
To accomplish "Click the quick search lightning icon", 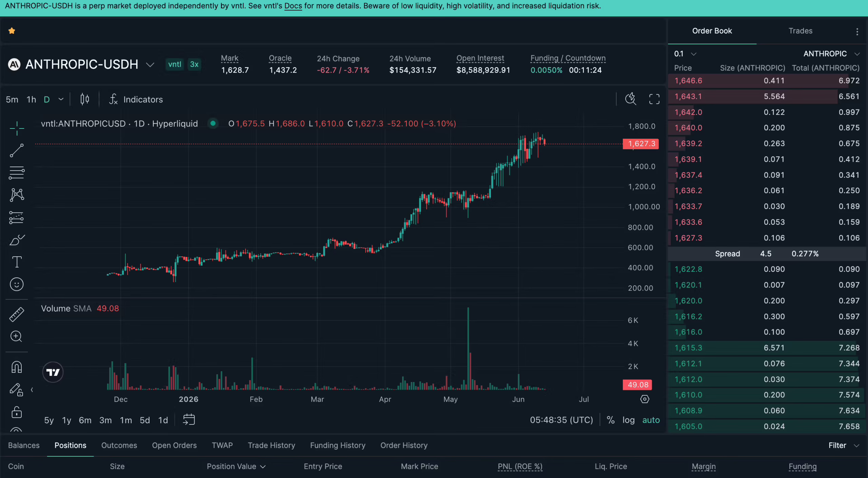I will pos(630,99).
